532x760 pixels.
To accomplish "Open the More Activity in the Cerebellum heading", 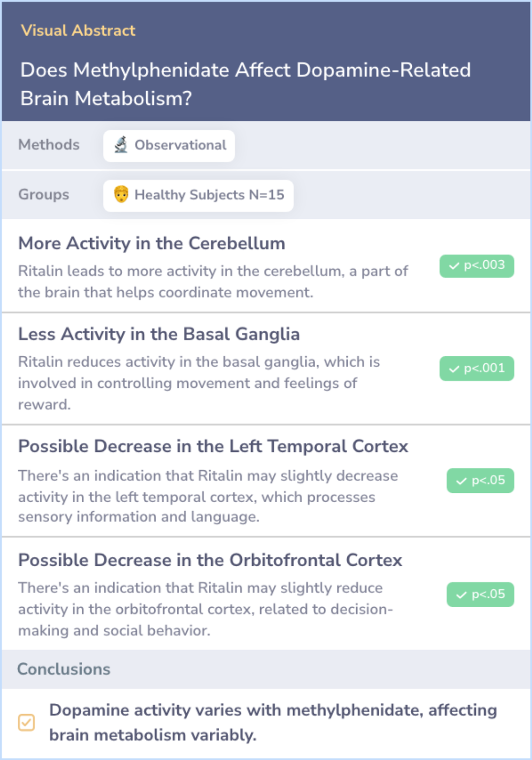I will pyautogui.click(x=152, y=243).
